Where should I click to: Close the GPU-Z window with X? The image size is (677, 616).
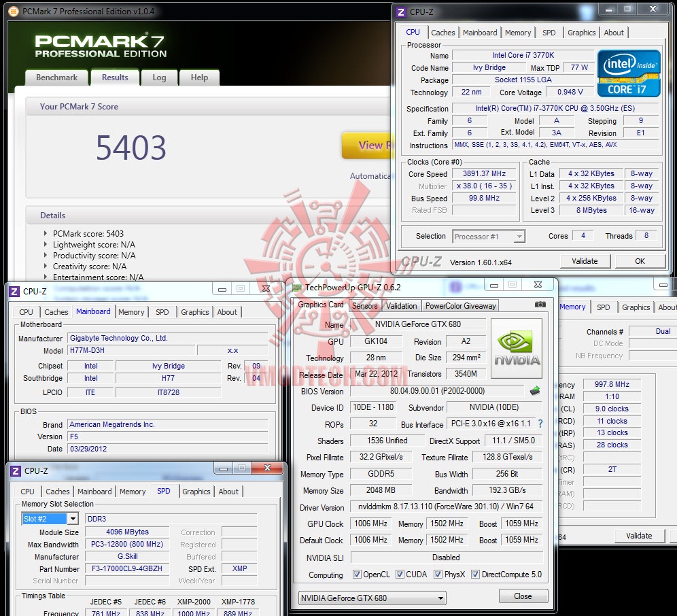(538, 284)
